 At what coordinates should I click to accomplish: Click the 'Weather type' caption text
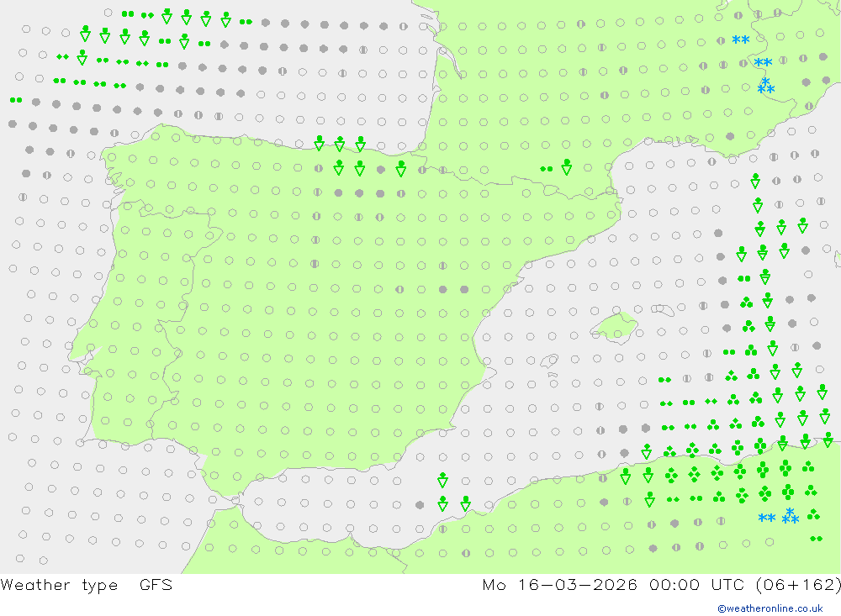[59, 585]
